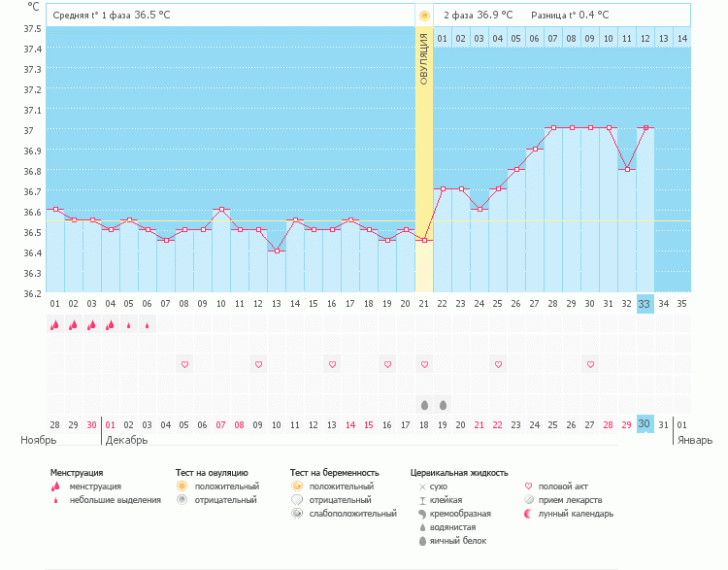Click the menstruation icon on cycle day 01

[x=54, y=325]
